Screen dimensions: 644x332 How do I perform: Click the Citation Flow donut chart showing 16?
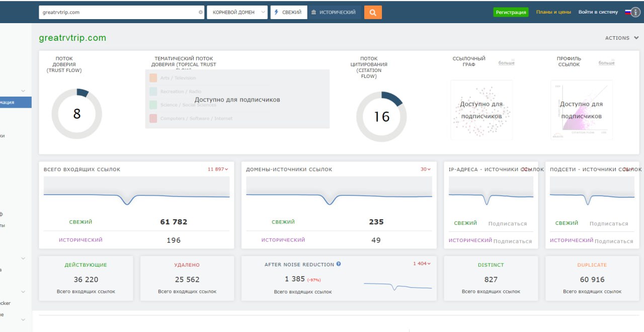(381, 117)
